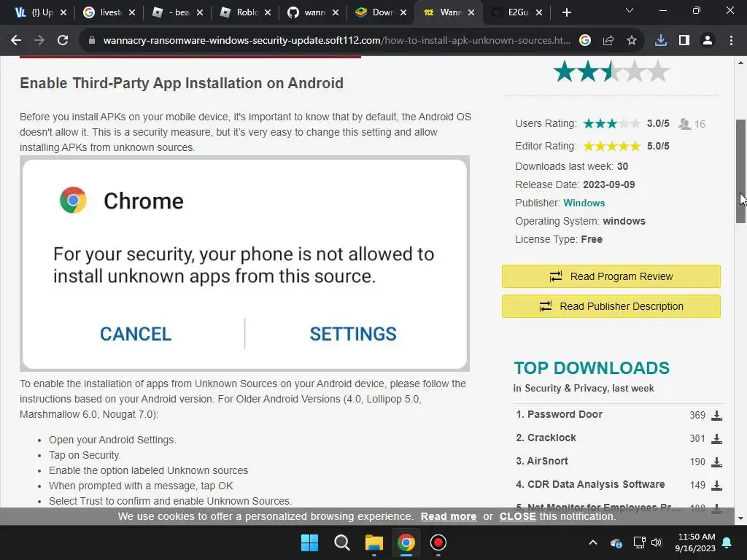Viewport: 747px width, 560px height.
Task: Click the scrollbar up arrow
Action: pyautogui.click(x=741, y=63)
